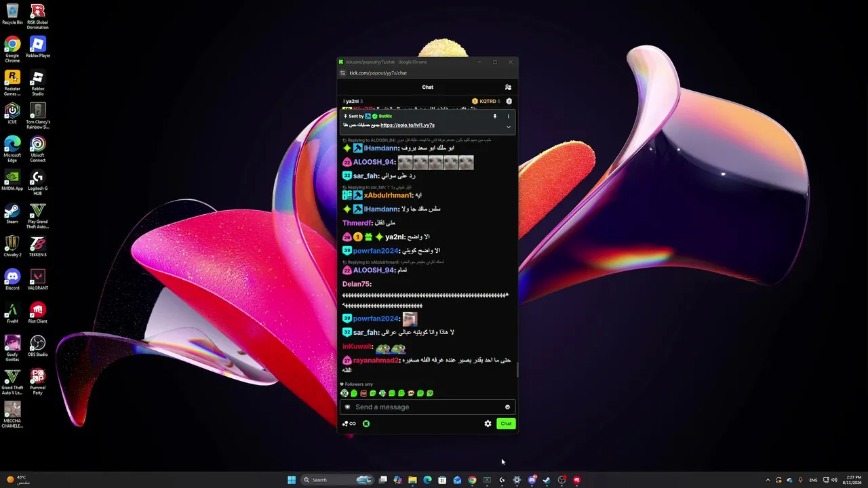This screenshot has height=488, width=868.
Task: Open RISK Global Domination shortcut
Action: 38,16
